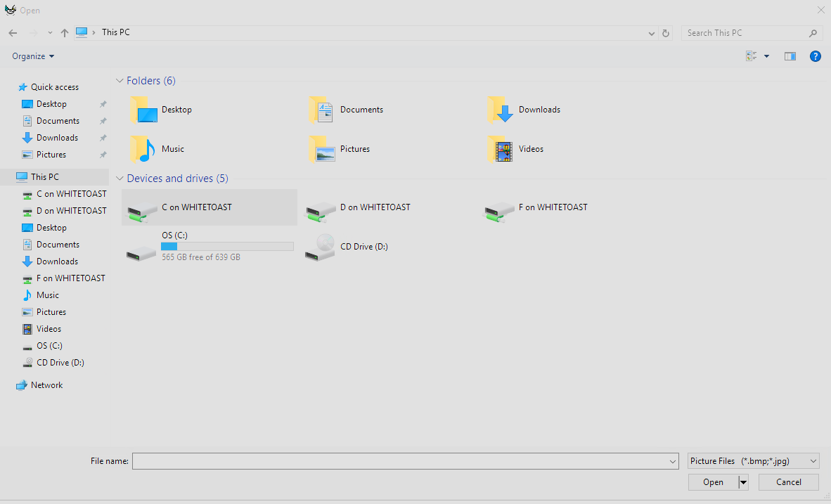
Task: Open the Organize menu
Action: (33, 56)
